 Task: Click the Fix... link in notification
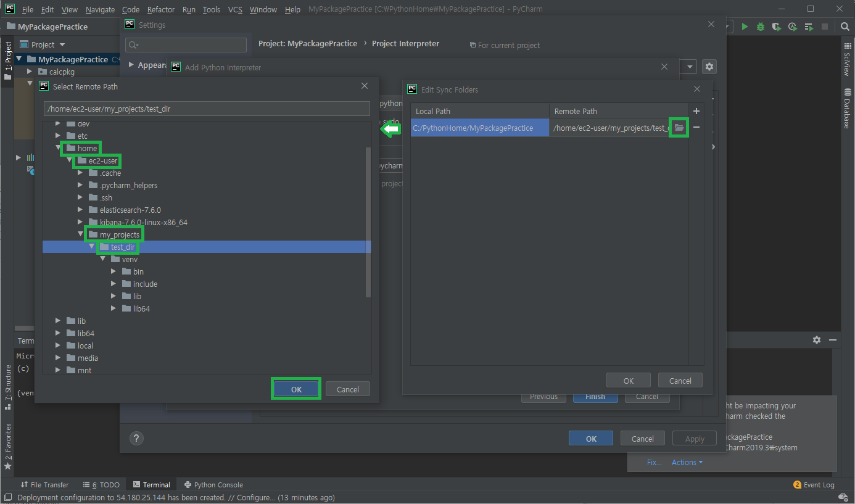pyautogui.click(x=654, y=462)
